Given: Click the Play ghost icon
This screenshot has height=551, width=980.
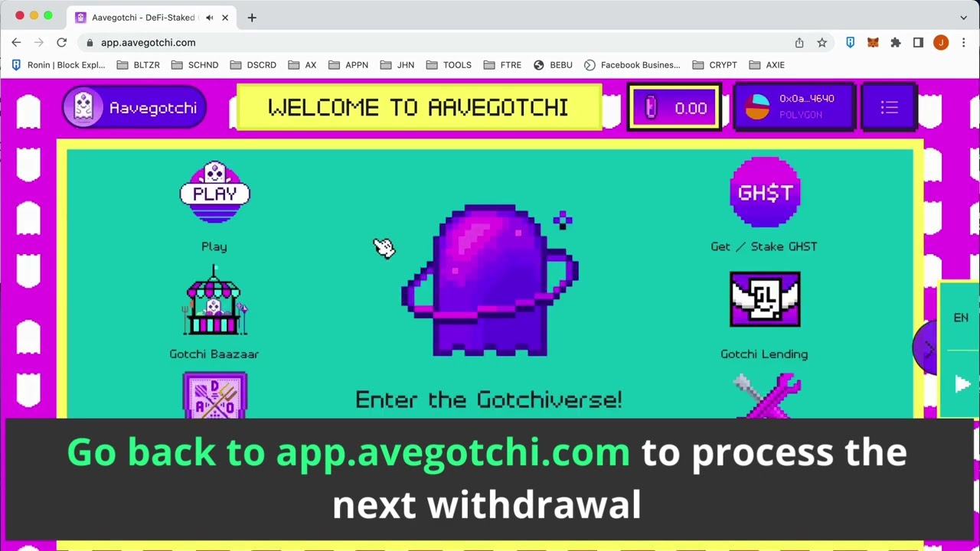Looking at the screenshot, I should click(x=214, y=193).
